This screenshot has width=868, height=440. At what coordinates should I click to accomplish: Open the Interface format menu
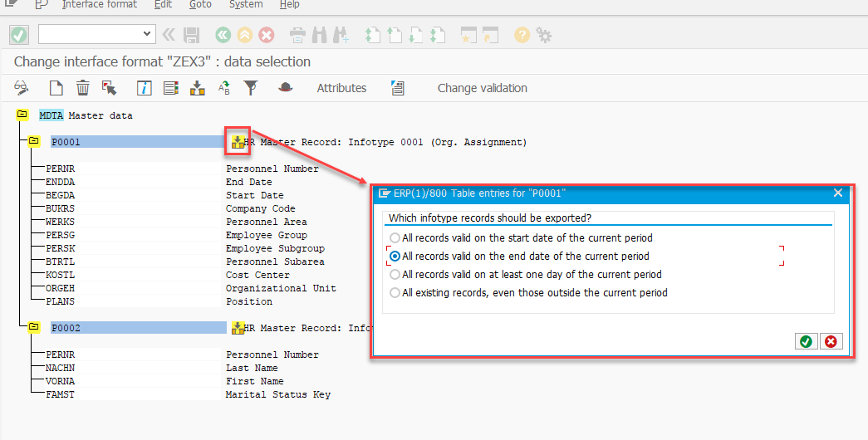(100, 4)
